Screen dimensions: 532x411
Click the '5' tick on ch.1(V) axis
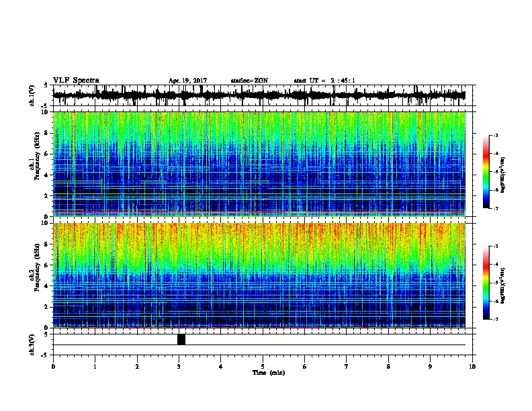46,85
